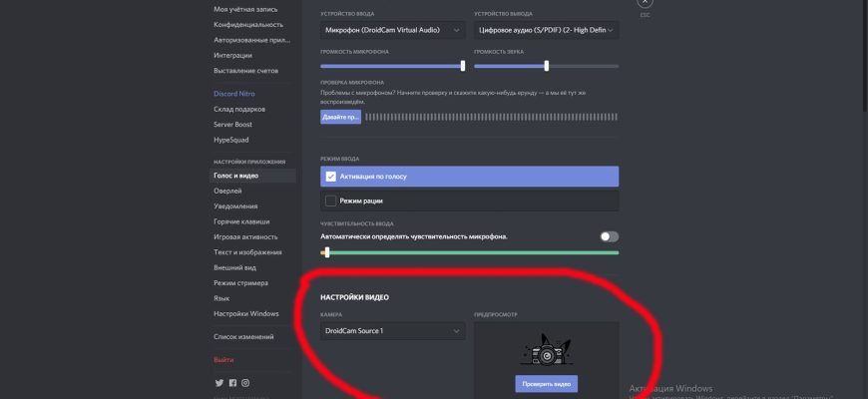Click the microphone volume slider handle

[463, 66]
